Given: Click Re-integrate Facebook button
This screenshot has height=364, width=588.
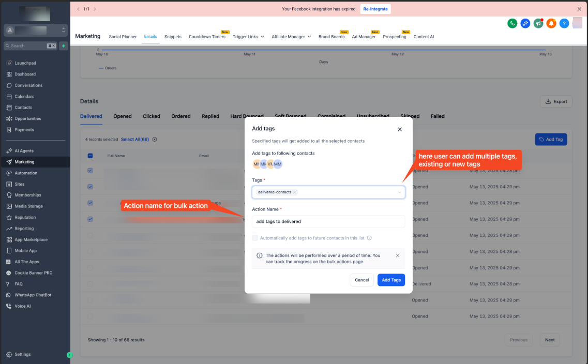Looking at the screenshot, I should [375, 9].
